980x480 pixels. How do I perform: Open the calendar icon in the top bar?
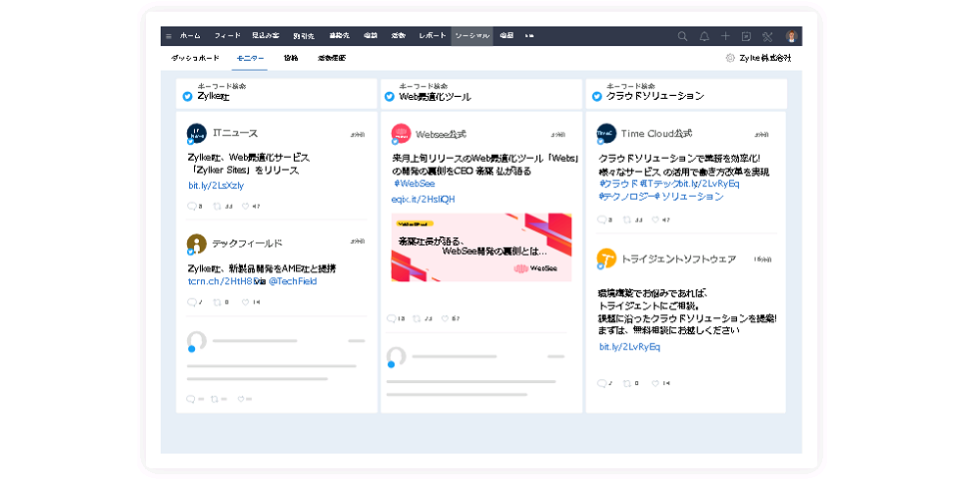[x=746, y=36]
